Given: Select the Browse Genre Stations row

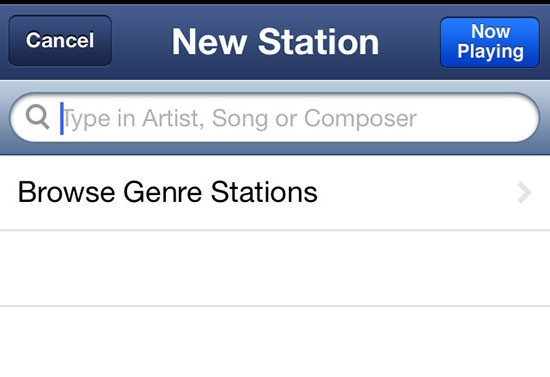Looking at the screenshot, I should (275, 193).
